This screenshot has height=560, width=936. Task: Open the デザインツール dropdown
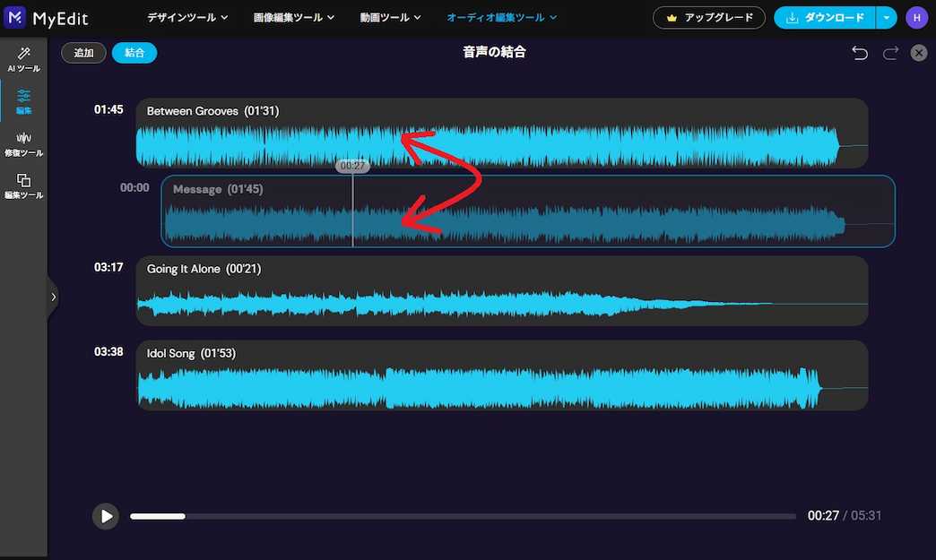[x=186, y=17]
